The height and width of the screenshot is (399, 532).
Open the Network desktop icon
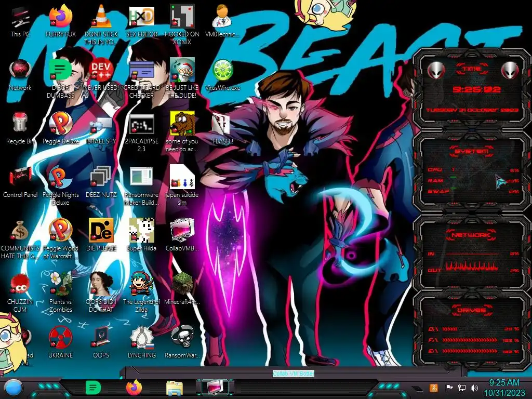tap(20, 70)
